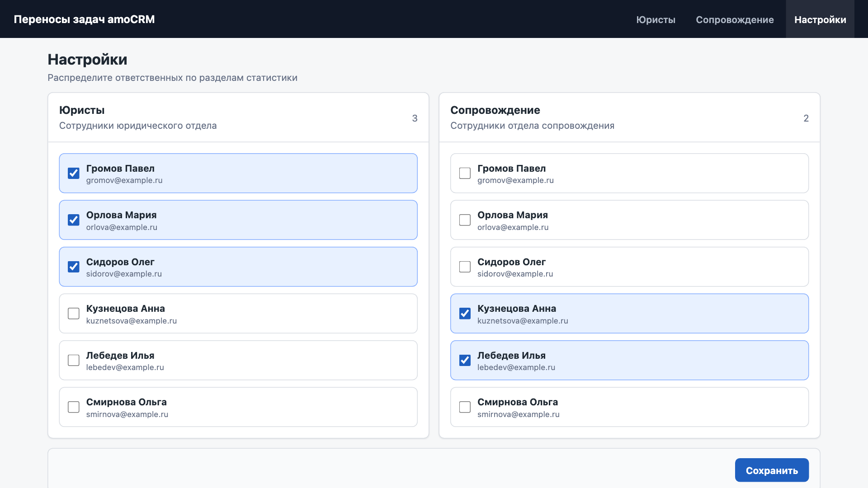Check Сидоров Олег in Сопровождение list
The image size is (868, 488).
tap(465, 267)
